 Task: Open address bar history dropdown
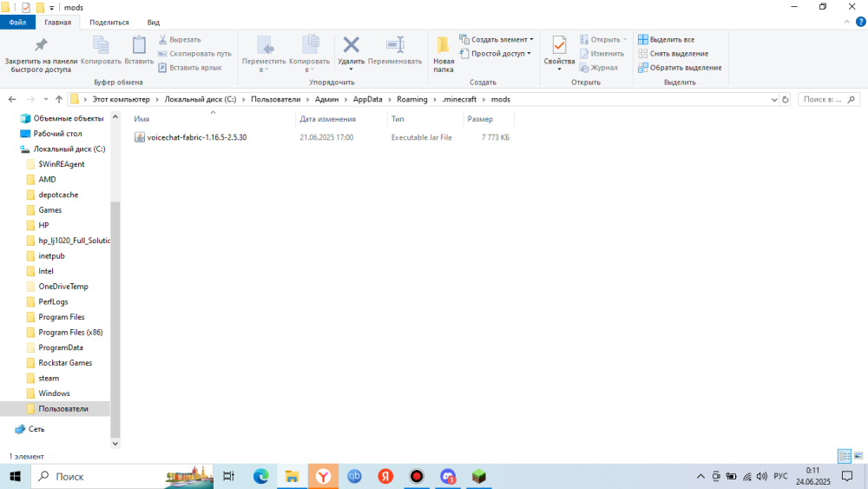pyautogui.click(x=774, y=100)
